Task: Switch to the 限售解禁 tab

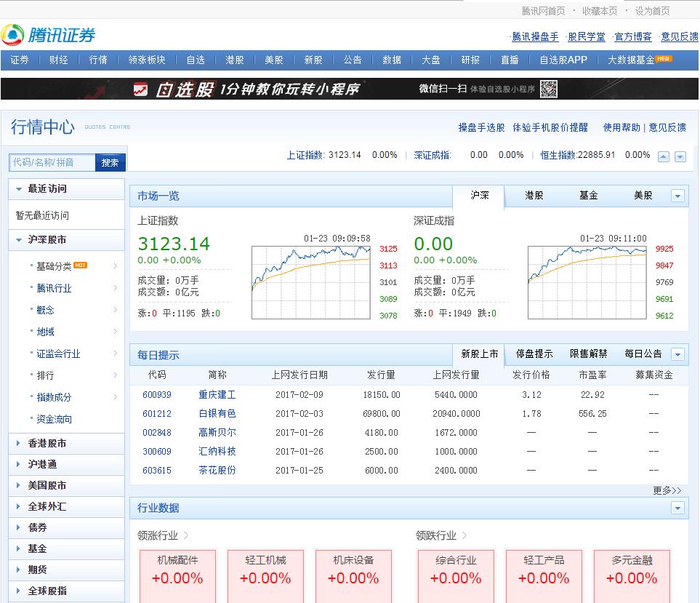Action: coord(588,354)
